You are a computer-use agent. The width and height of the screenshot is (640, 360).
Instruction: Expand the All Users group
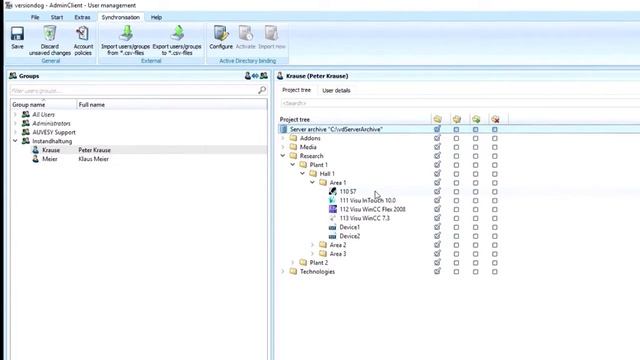pos(16,115)
